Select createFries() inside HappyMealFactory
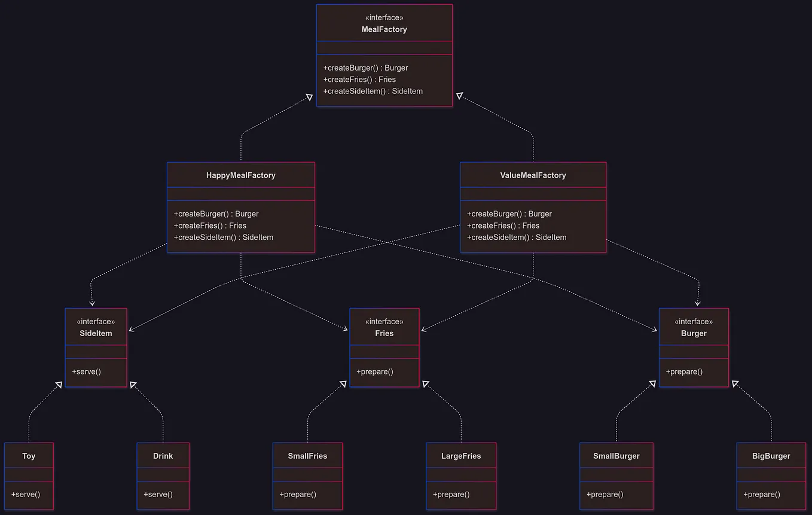The width and height of the screenshot is (812, 515). click(209, 225)
